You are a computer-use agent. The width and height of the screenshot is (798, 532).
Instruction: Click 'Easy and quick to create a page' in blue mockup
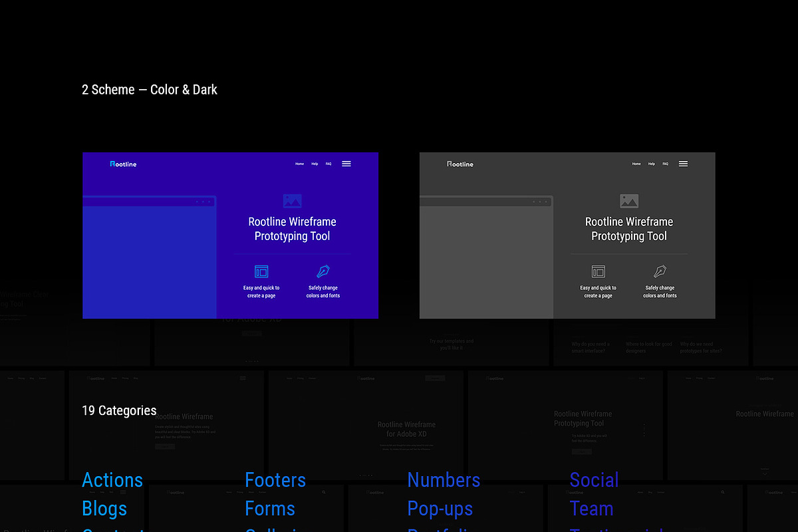261,292
